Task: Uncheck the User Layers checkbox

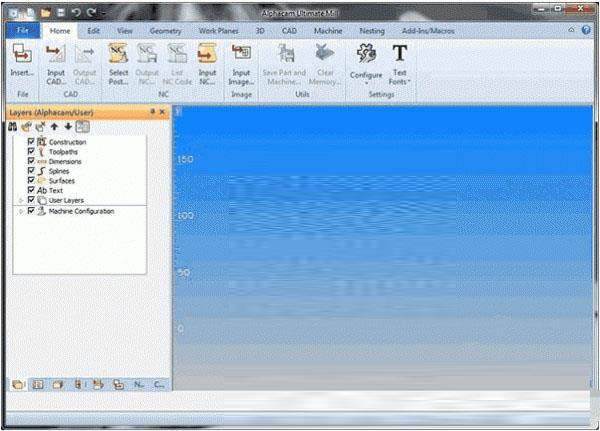Action: coord(31,199)
